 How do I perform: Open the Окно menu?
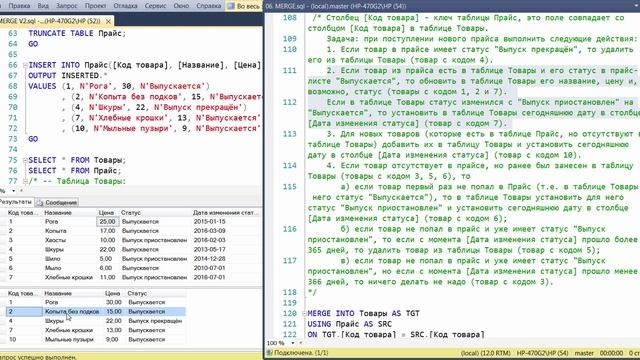(x=181, y=6)
